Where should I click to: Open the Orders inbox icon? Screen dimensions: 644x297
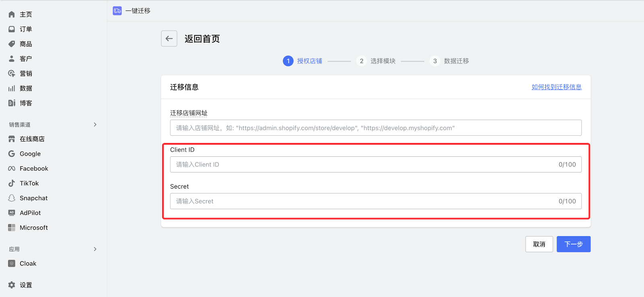[x=12, y=29]
